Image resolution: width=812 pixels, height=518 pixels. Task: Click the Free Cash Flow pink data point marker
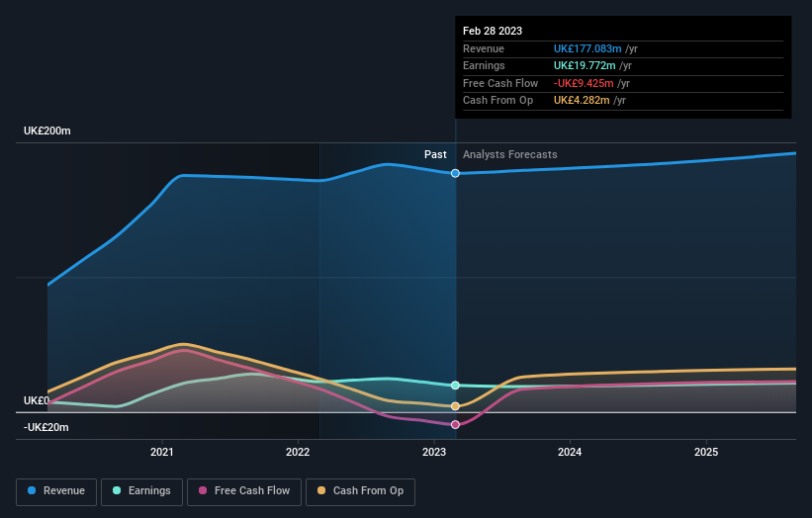click(455, 425)
